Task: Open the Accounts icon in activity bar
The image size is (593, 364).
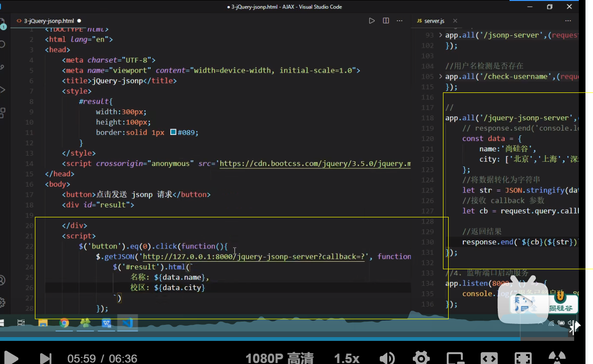Action: coord(2,280)
